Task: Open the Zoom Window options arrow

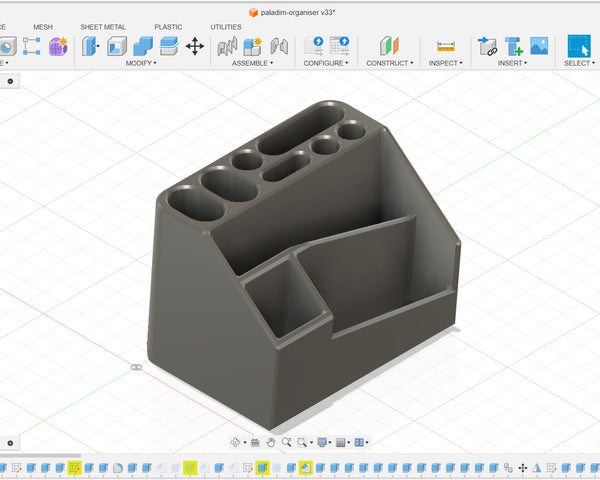Action: 311,443
